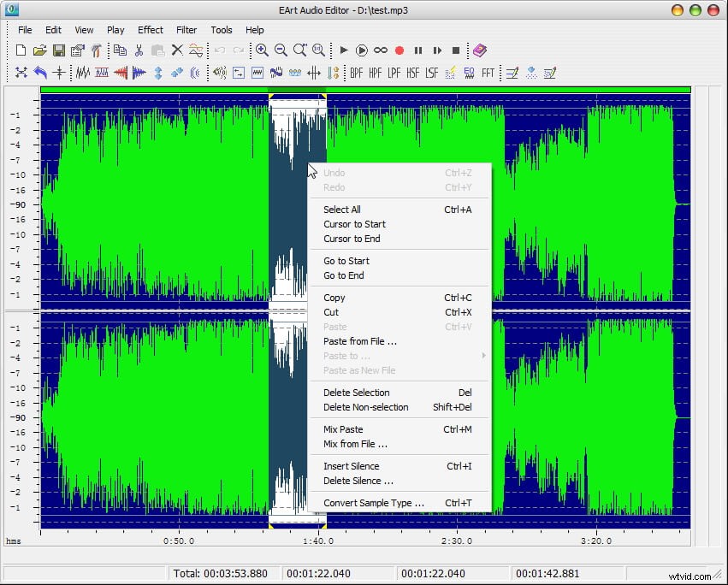Viewport: 728px width, 585px height.
Task: Start recording with the red record button
Action: click(398, 50)
